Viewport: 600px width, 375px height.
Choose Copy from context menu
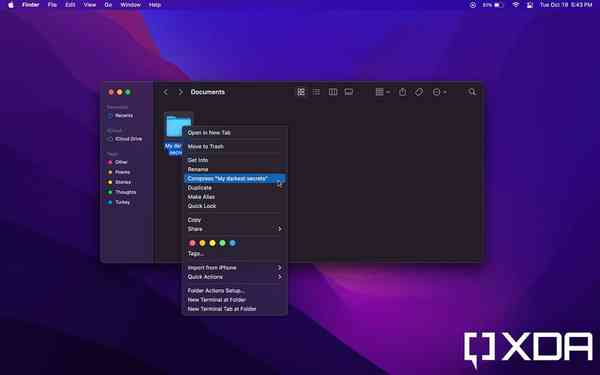235,220
